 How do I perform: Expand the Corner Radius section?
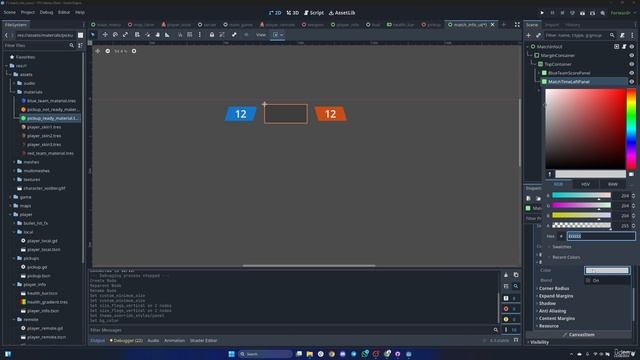pos(554,288)
